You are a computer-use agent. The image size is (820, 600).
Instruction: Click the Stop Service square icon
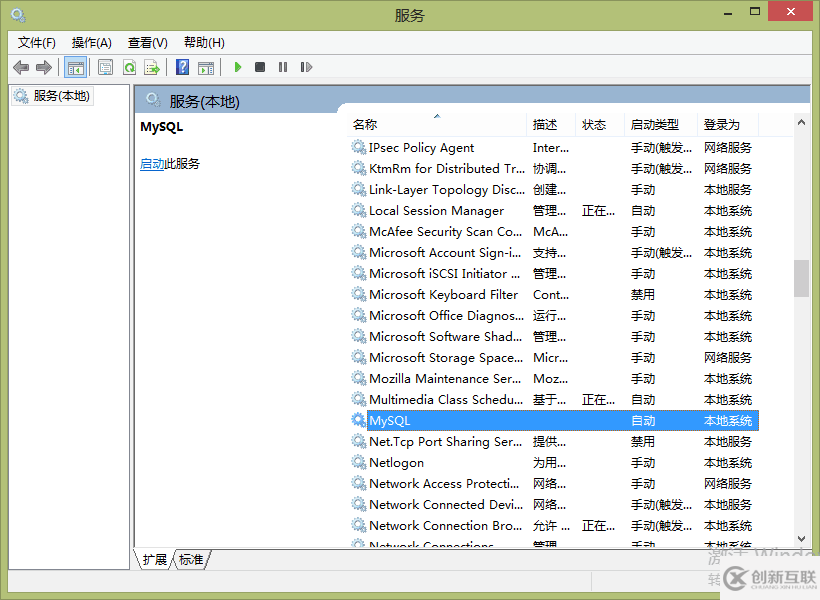pos(260,67)
